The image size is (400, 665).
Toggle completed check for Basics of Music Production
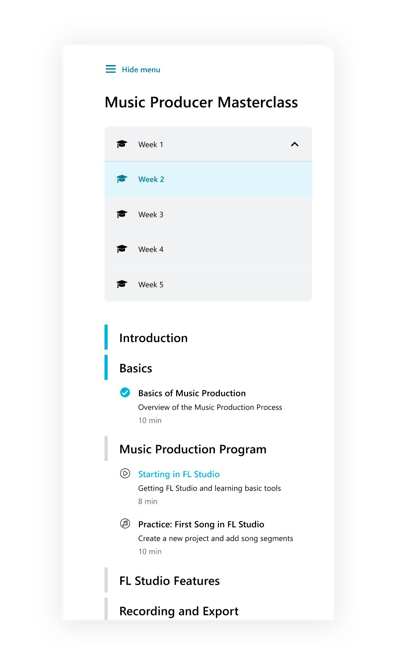point(125,393)
